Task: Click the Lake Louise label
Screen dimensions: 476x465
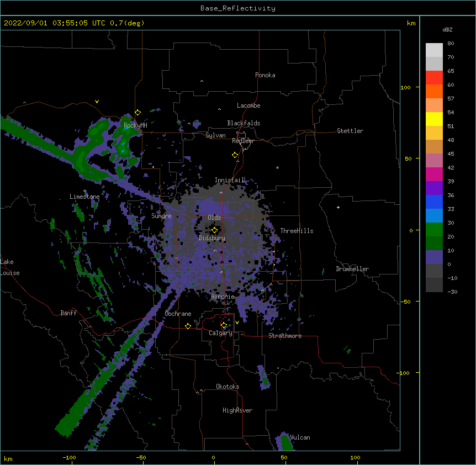Action: coord(10,267)
